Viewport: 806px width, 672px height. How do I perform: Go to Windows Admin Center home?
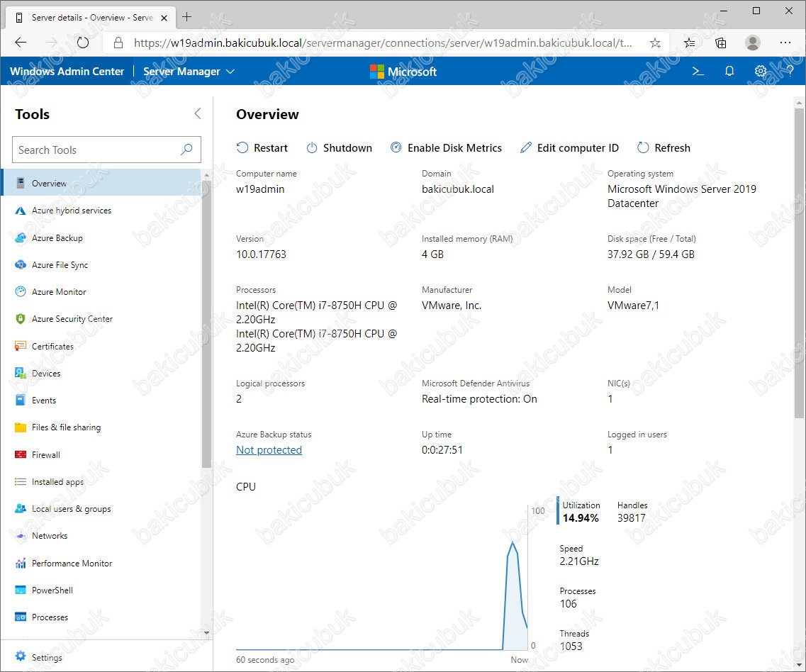click(67, 72)
